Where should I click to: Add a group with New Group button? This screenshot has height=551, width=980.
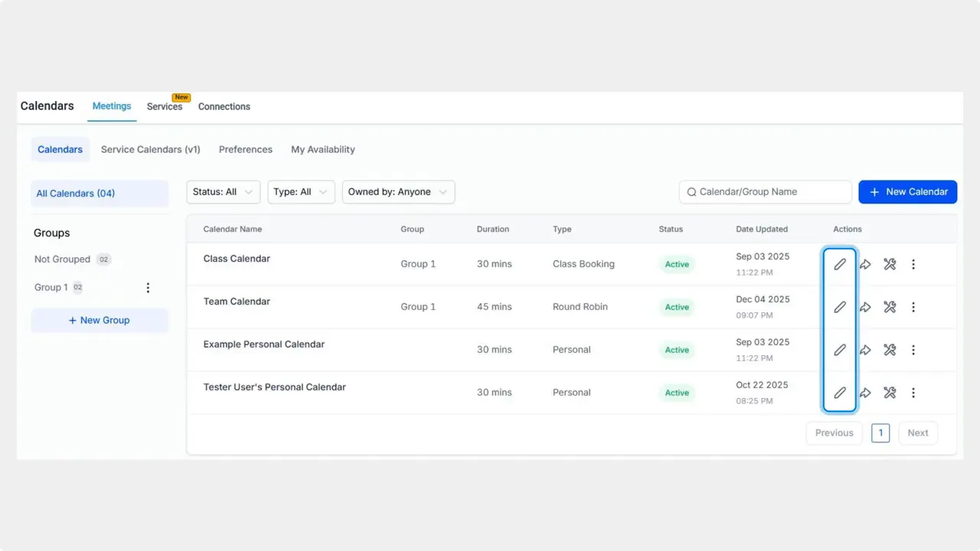[x=100, y=321]
